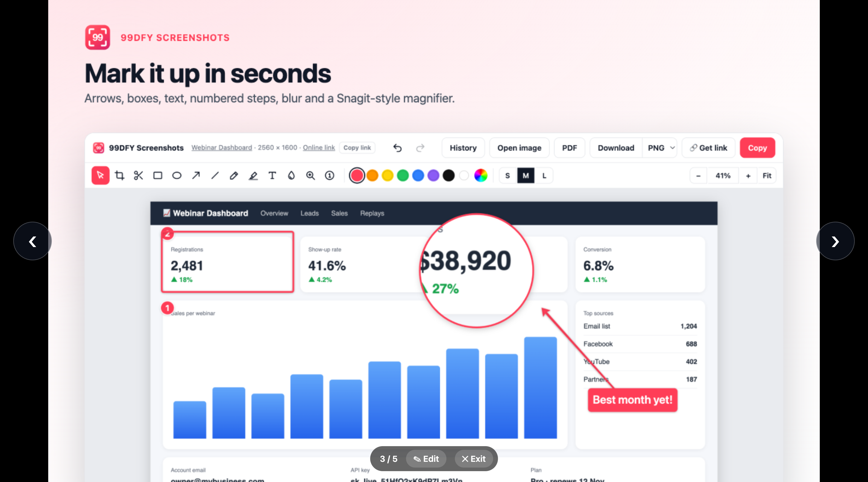Screen dimensions: 868x482
Task: Set stroke size to S
Action: coord(508,176)
